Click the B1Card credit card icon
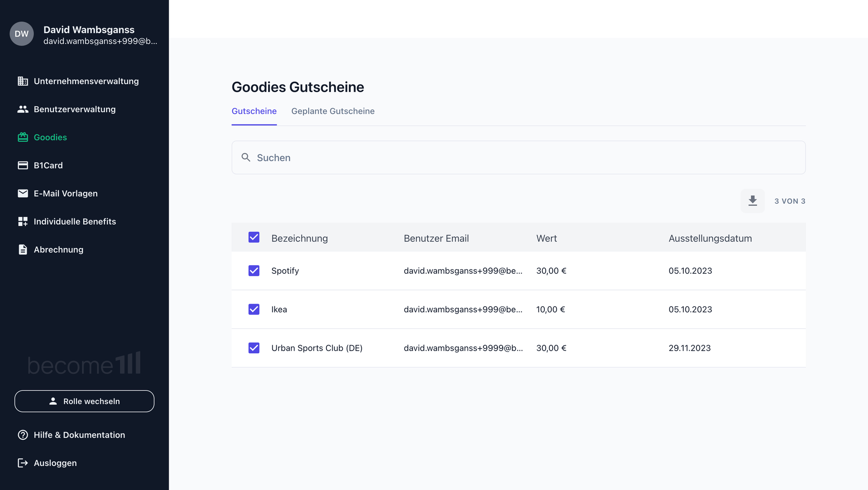Screen dimensions: 868x490 pyautogui.click(x=23, y=166)
